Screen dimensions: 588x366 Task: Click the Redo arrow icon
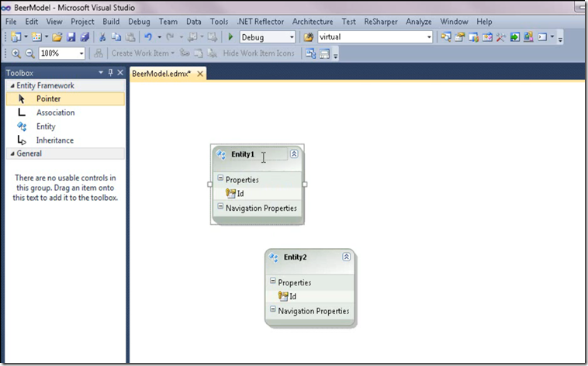(170, 37)
